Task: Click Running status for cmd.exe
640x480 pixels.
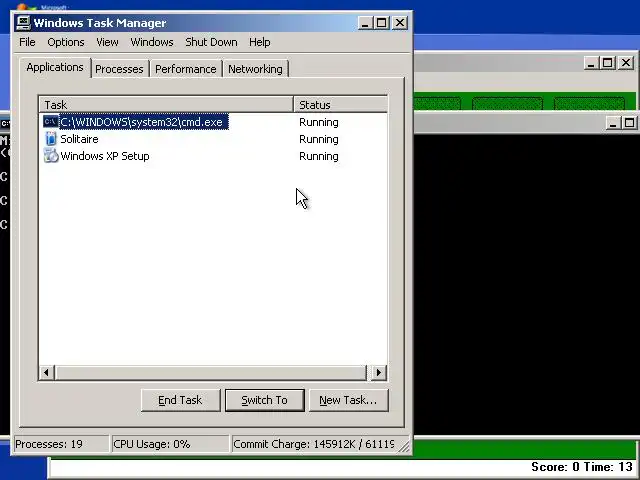Action: point(318,122)
